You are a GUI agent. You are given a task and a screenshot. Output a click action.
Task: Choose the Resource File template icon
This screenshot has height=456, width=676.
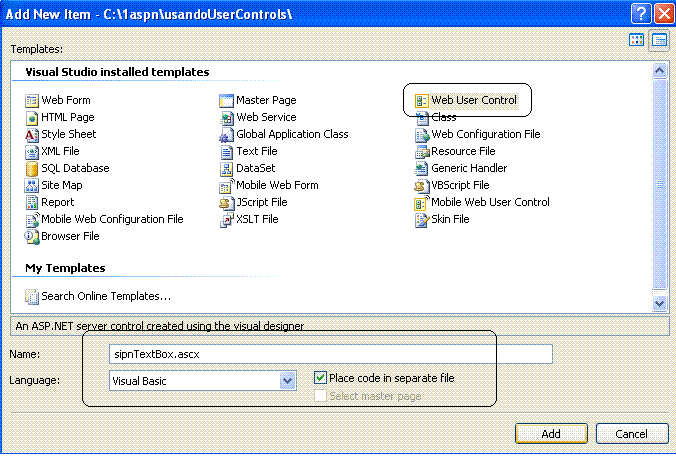[422, 152]
